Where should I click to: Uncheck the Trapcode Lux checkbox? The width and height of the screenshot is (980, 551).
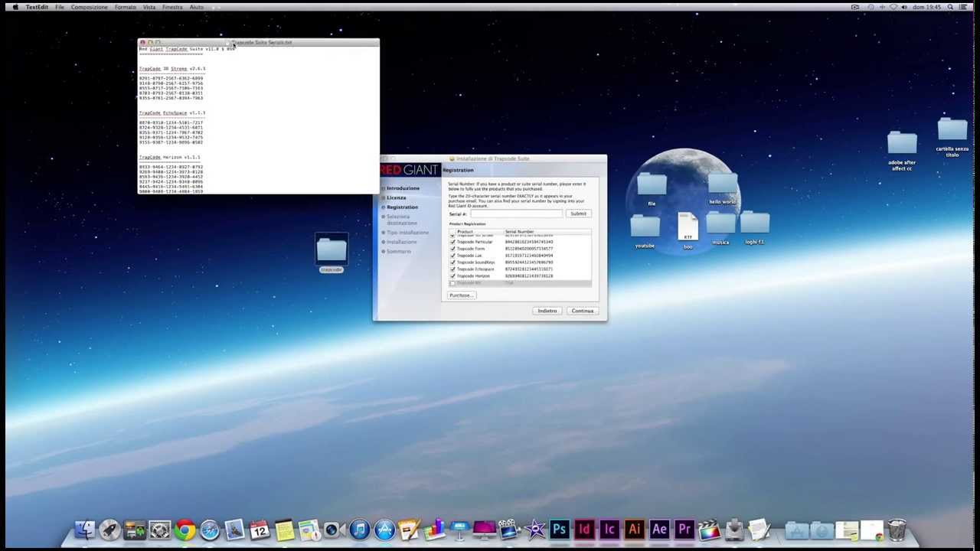click(452, 256)
